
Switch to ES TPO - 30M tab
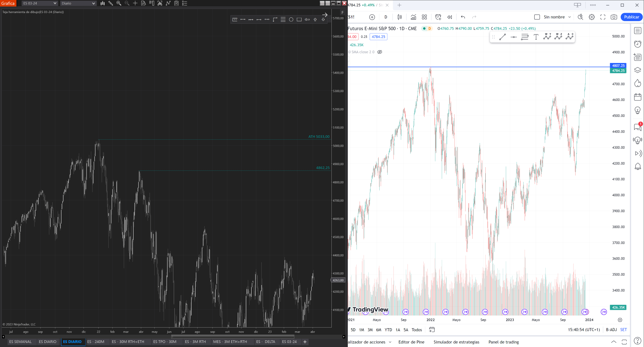165,342
